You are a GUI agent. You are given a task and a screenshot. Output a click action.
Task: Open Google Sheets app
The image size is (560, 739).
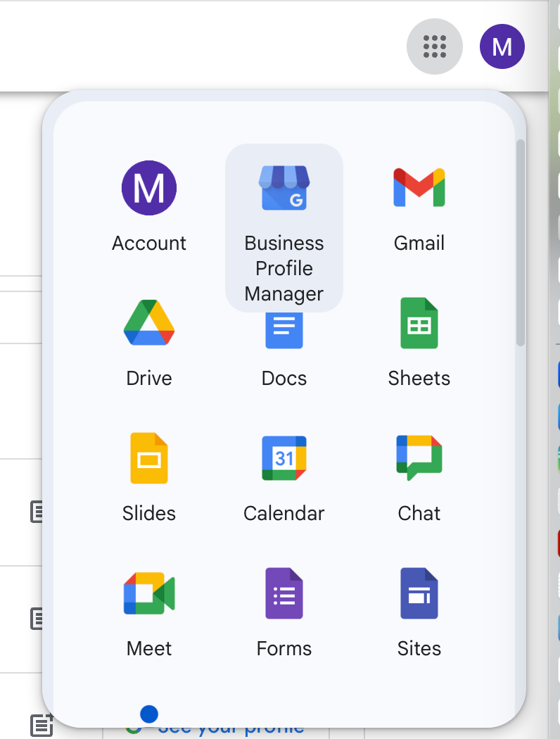[x=419, y=343]
